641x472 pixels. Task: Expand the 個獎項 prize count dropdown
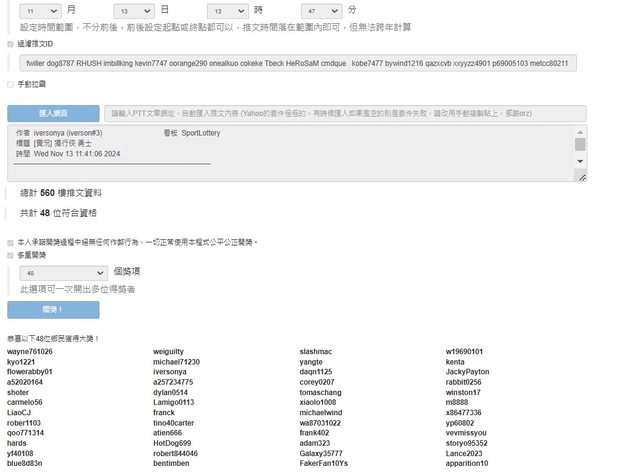click(x=63, y=272)
